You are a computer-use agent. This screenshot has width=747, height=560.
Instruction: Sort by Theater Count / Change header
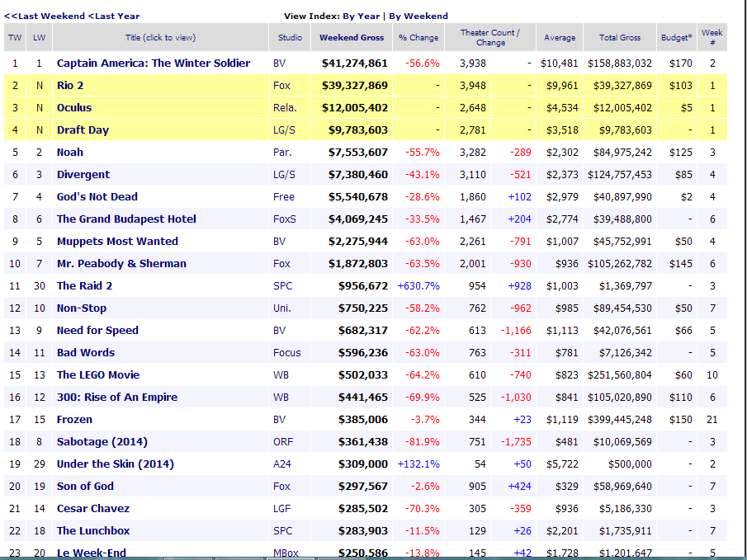pyautogui.click(x=490, y=38)
